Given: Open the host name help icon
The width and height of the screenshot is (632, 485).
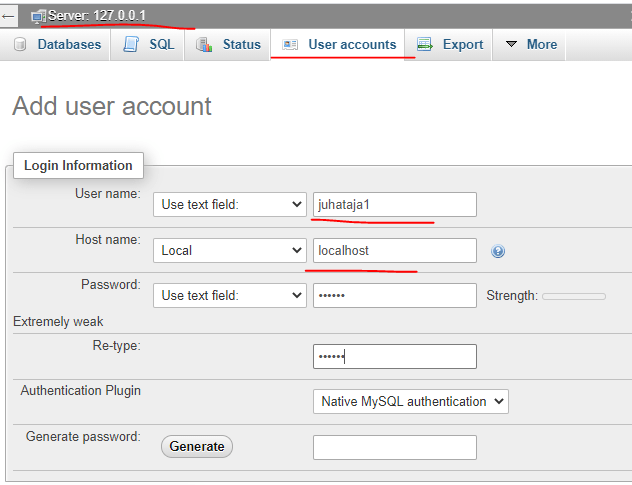Looking at the screenshot, I should coord(498,251).
